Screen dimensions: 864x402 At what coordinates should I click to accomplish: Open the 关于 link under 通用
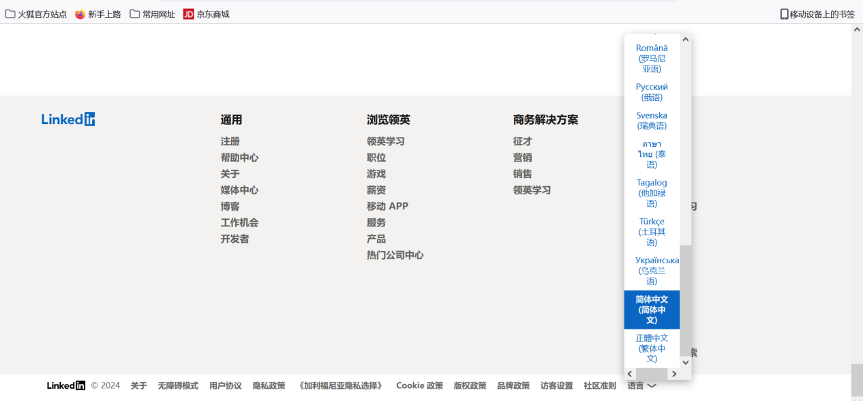pyautogui.click(x=230, y=173)
